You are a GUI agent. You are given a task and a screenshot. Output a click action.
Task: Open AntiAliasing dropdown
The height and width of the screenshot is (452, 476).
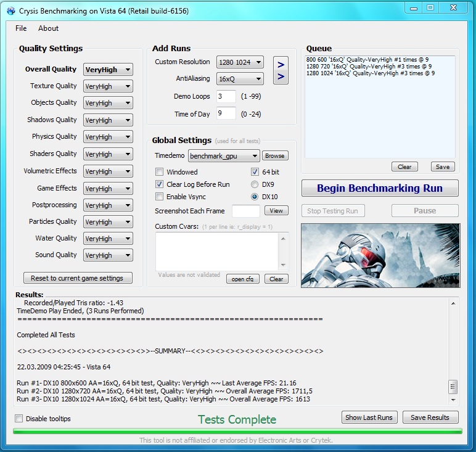pyautogui.click(x=240, y=79)
